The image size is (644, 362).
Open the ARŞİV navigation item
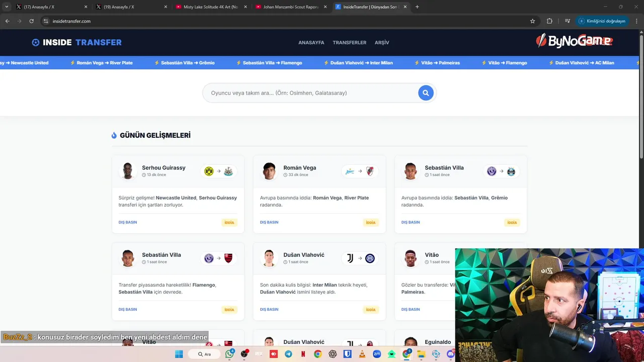pyautogui.click(x=382, y=43)
